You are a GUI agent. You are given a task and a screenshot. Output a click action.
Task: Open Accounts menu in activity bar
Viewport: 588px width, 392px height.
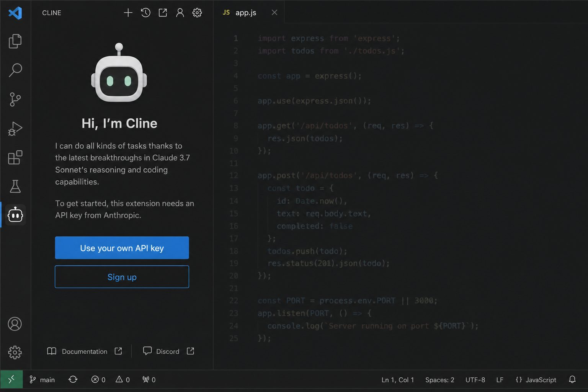coord(15,324)
